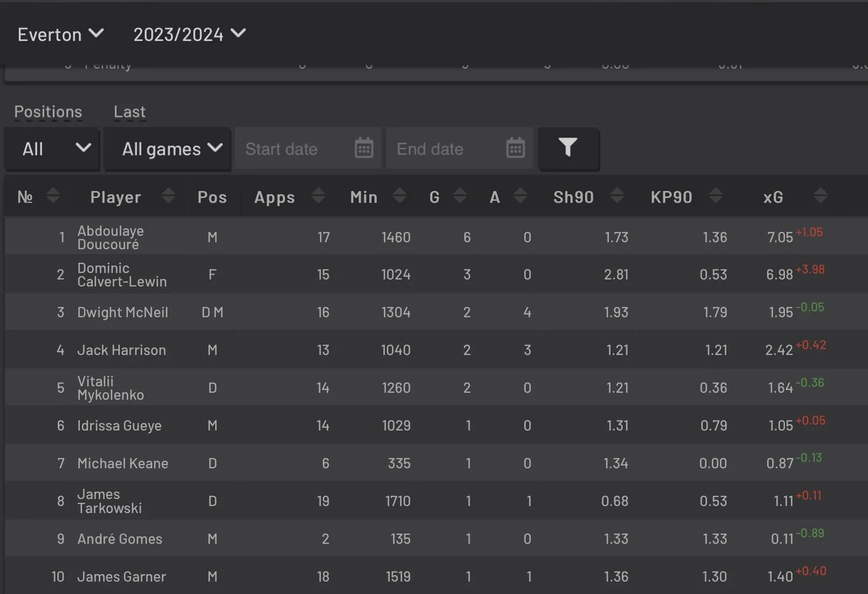Screen dimensions: 868x594
Task: Open the Everton team dropdown
Action: [x=60, y=35]
